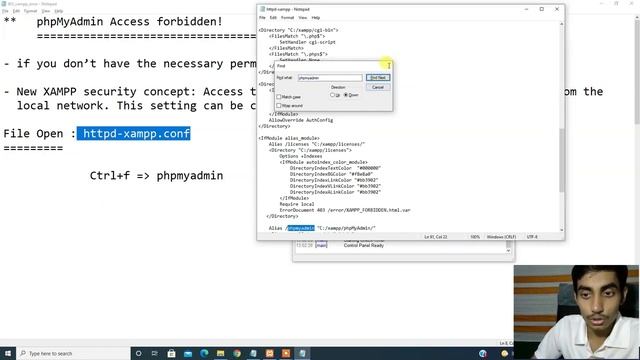Viewport: 640px width, 360px height.
Task: Click the 'Require local' line
Action: [x=297, y=204]
